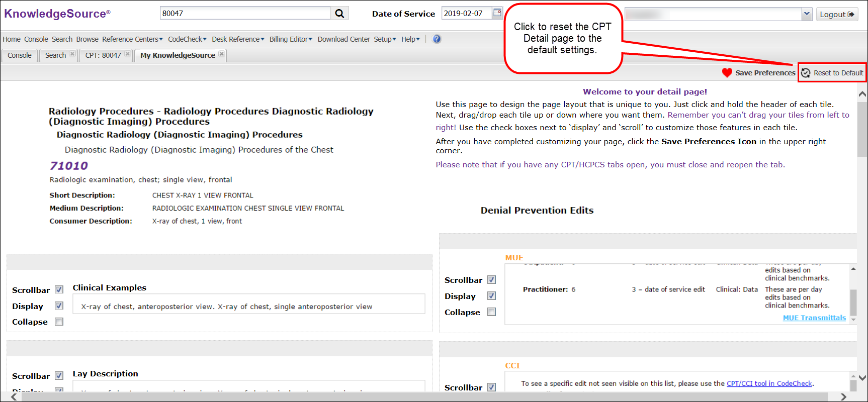Open the CodeCheck dropdown menu

(187, 39)
